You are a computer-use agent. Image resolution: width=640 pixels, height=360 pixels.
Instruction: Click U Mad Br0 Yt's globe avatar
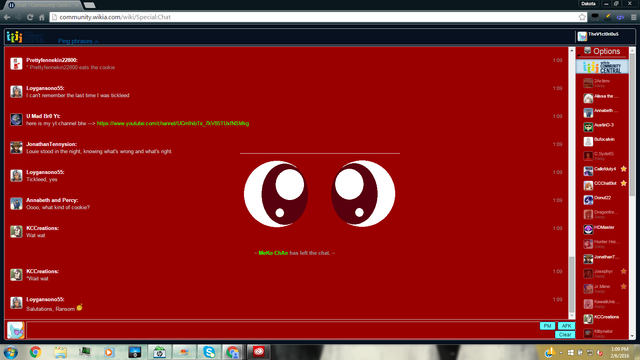pyautogui.click(x=16, y=120)
